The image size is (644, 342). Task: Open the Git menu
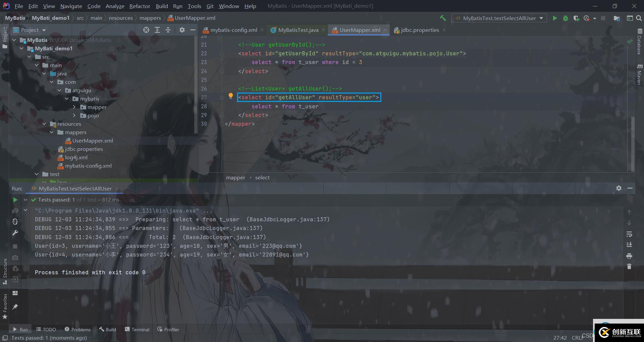coord(210,6)
